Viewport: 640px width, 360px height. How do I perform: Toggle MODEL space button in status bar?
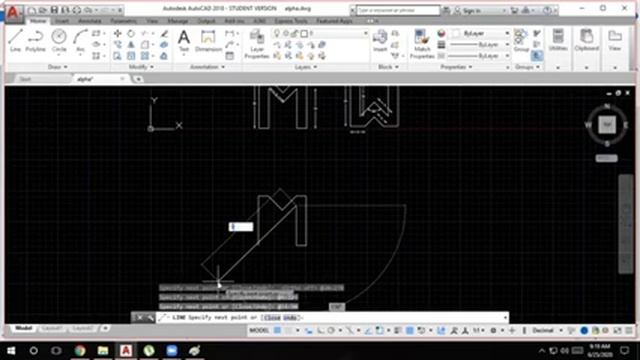click(x=259, y=331)
